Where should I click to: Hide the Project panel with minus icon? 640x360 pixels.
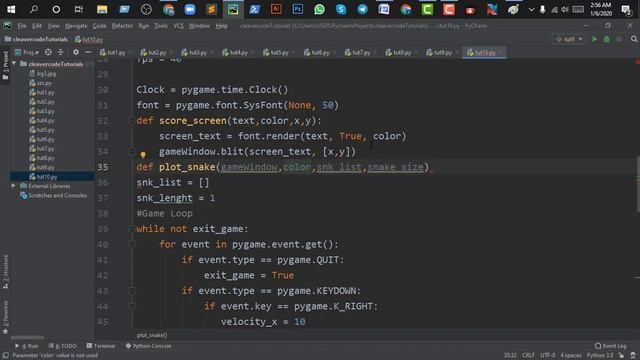pos(88,52)
